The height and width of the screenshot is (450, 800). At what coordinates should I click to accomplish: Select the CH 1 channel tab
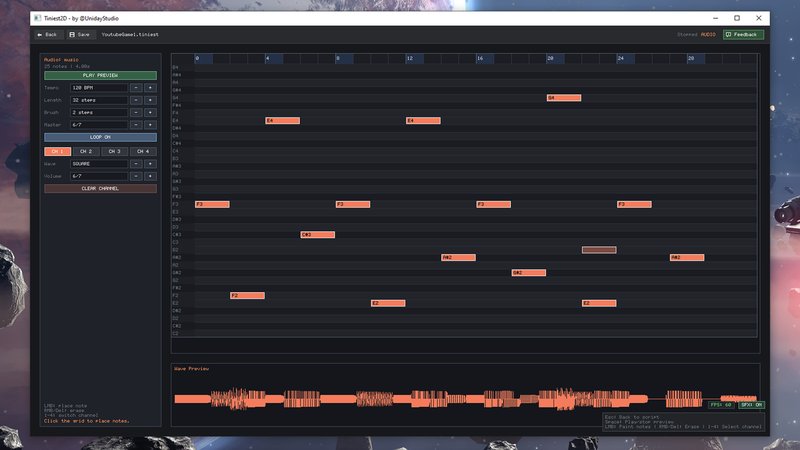click(58, 152)
